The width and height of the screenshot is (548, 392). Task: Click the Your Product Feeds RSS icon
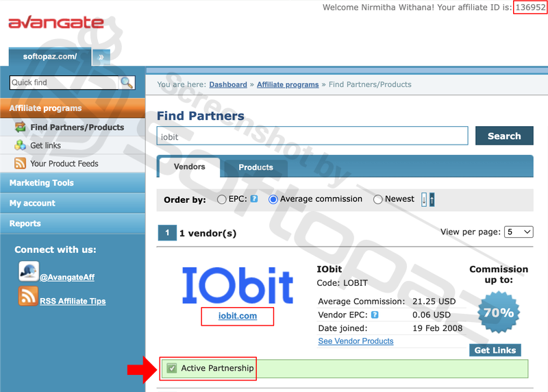21,163
